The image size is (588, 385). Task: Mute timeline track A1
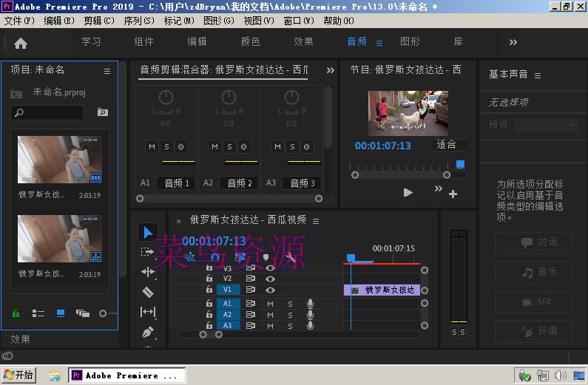coord(270,304)
